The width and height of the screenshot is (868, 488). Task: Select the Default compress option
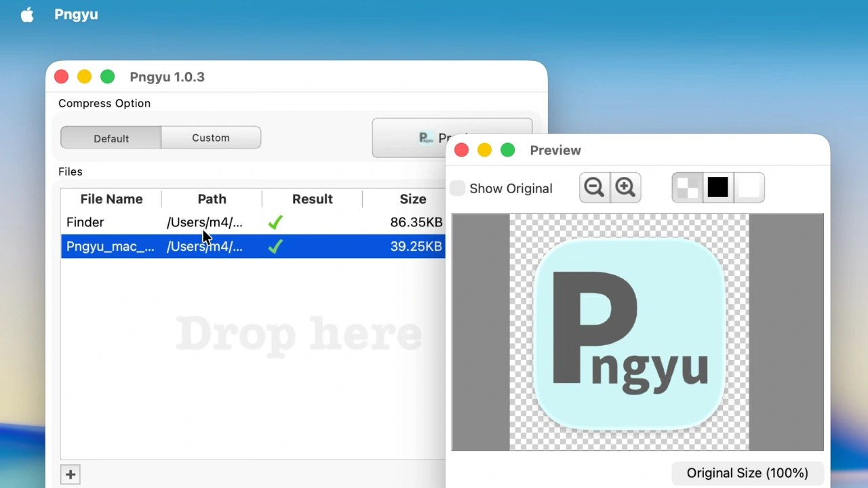click(x=111, y=138)
